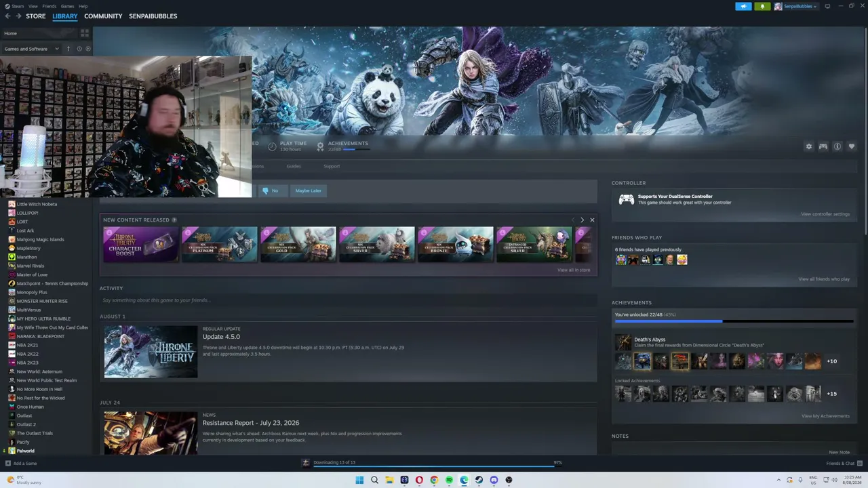The height and width of the screenshot is (488, 868).
Task: Open Death's Abyss achievement icon
Action: tap(623, 342)
